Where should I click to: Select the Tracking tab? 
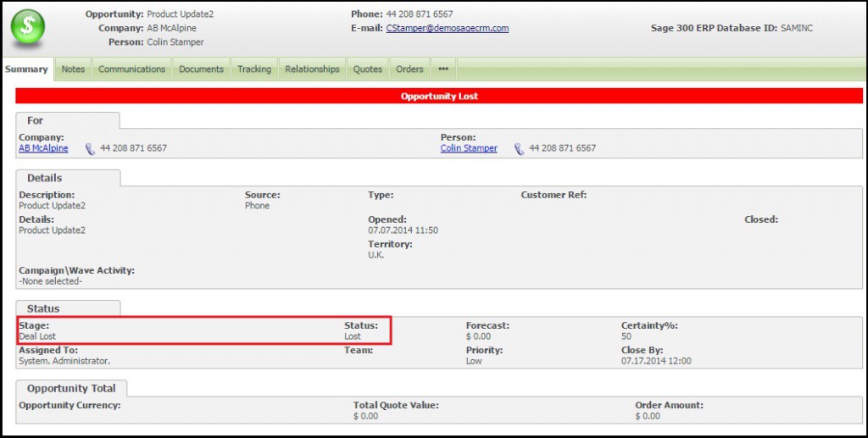[254, 69]
